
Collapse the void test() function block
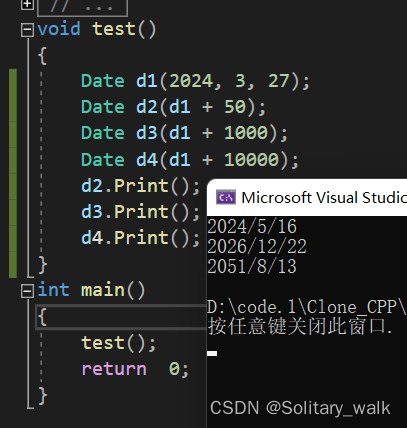pyautogui.click(x=27, y=30)
